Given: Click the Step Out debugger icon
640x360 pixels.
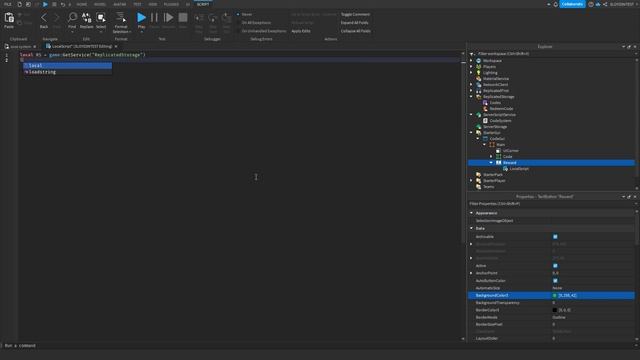Looking at the screenshot, I should 227,18.
